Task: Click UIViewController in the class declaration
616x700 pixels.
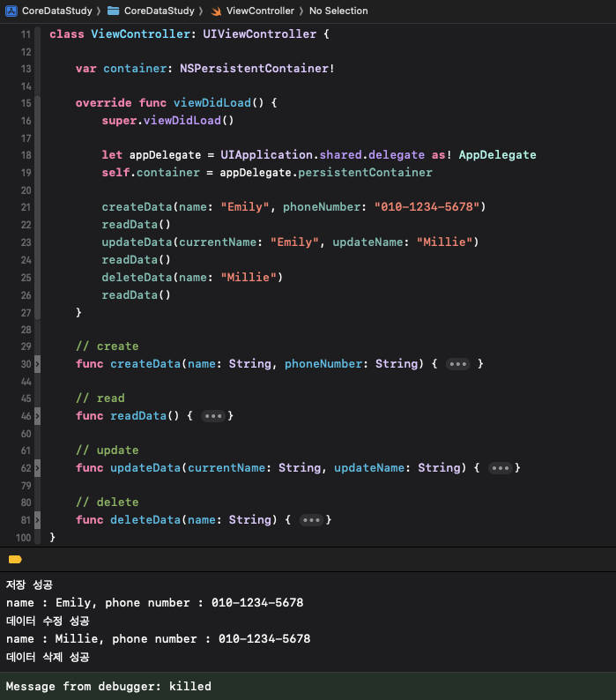Action: (259, 34)
